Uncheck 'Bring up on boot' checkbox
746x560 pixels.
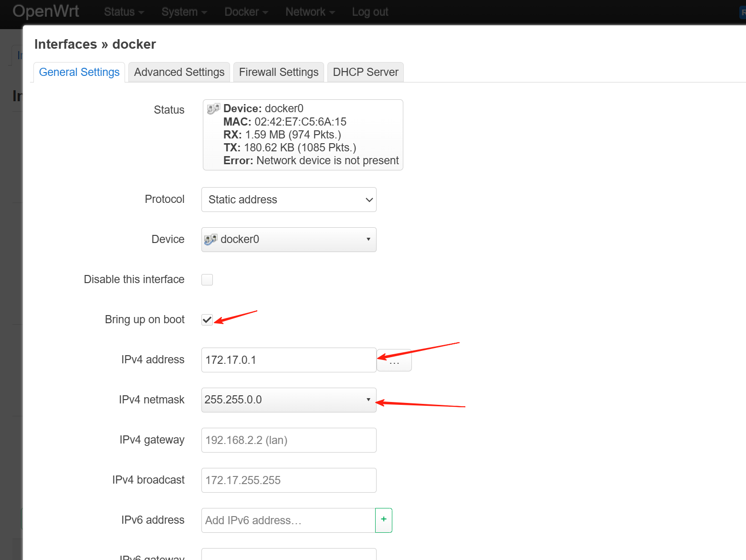coord(207,320)
